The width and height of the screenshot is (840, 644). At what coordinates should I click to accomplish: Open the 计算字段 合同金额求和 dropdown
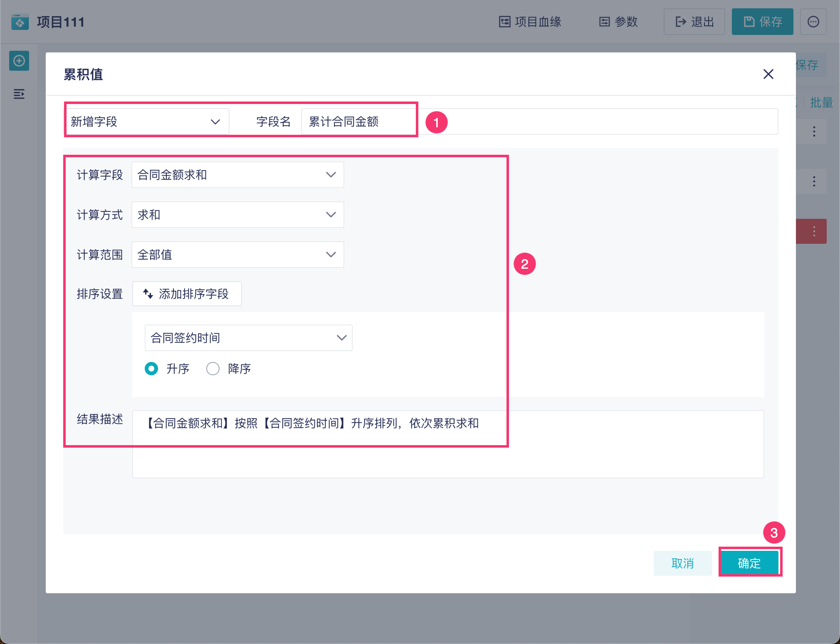pyautogui.click(x=237, y=175)
